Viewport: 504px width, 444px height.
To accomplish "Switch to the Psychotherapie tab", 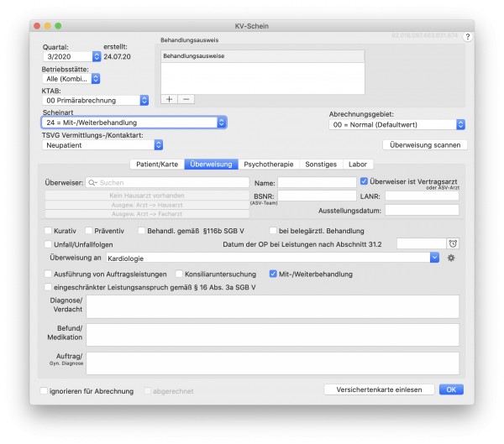I will [x=269, y=165].
